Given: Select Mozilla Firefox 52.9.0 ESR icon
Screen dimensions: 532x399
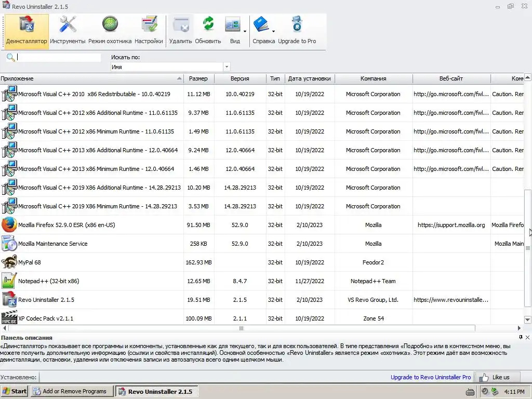Looking at the screenshot, I should (9, 225).
